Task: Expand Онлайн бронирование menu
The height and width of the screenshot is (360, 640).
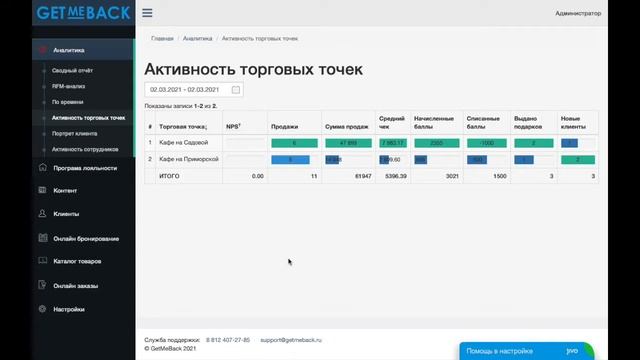Action: 86,239
